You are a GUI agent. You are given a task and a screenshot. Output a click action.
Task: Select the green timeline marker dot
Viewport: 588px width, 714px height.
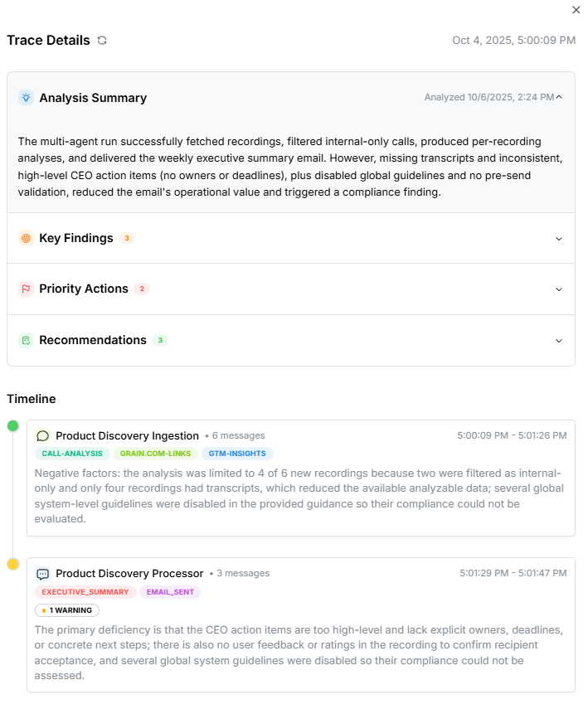12,426
